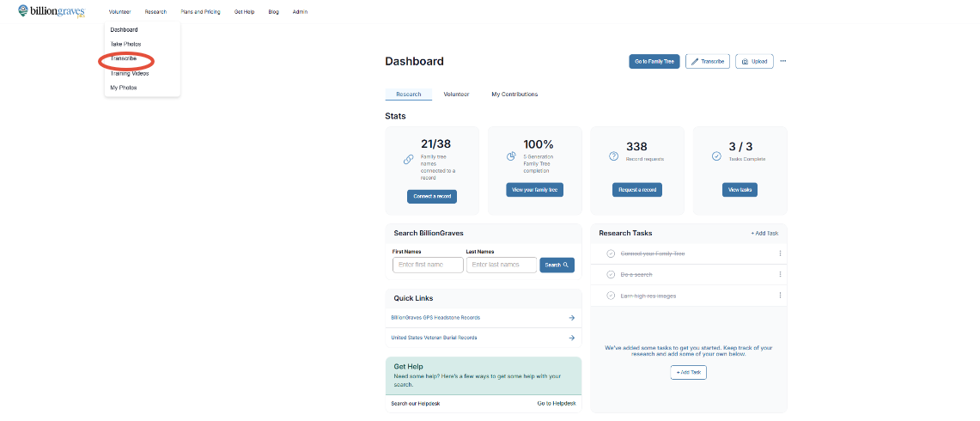
Task: Click the Dashboard page heading
Action: pos(414,61)
